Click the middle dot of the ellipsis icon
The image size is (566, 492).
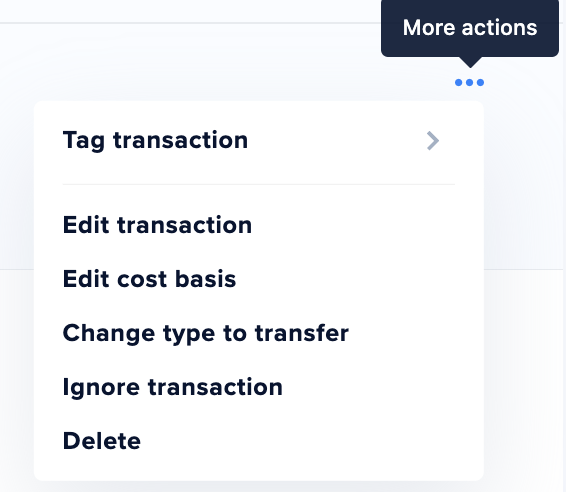coord(469,83)
